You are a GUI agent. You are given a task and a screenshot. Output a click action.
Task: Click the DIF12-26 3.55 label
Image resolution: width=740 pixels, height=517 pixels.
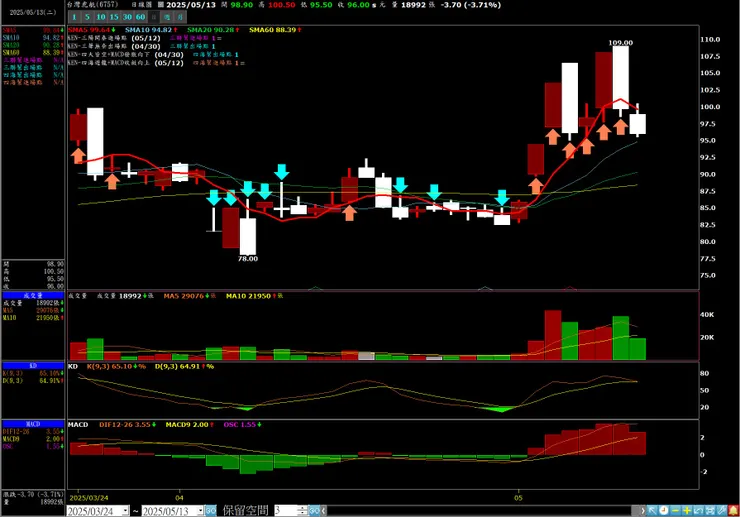pyautogui.click(x=127, y=424)
